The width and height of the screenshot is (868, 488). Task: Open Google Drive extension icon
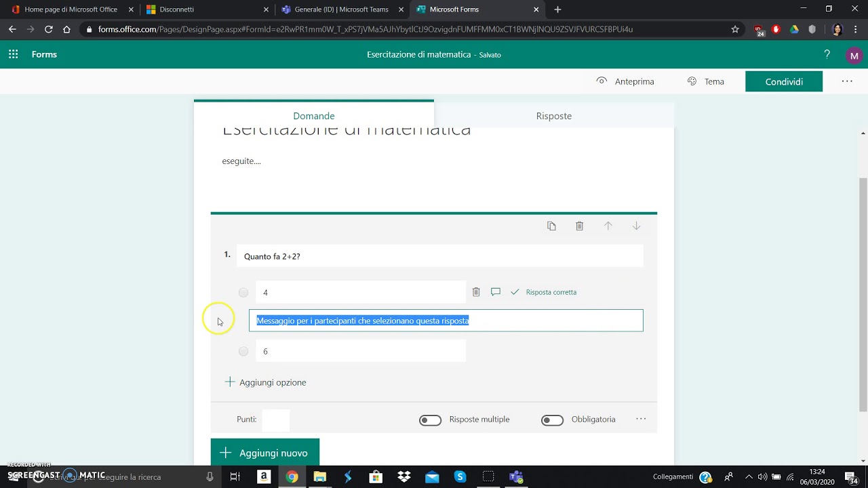(x=794, y=29)
